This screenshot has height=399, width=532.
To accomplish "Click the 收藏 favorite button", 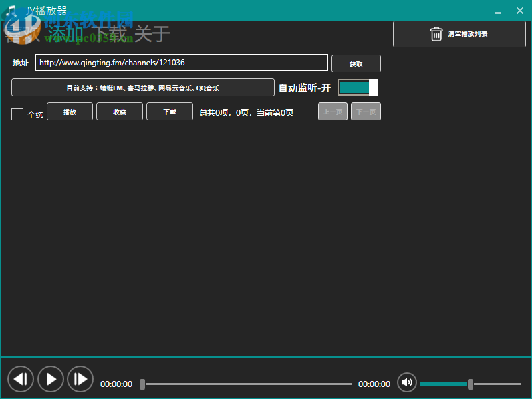I will click(x=119, y=111).
